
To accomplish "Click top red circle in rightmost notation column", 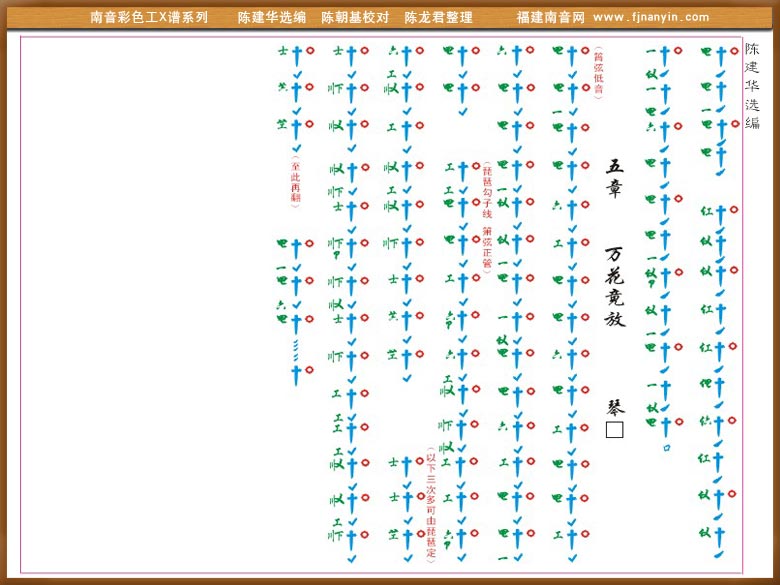I will click(735, 50).
